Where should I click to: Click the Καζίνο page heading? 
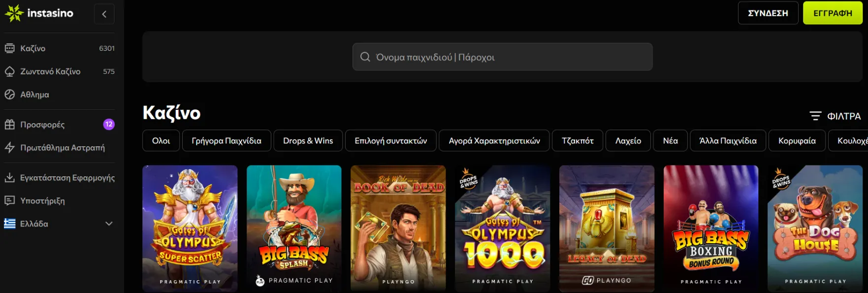pos(172,113)
